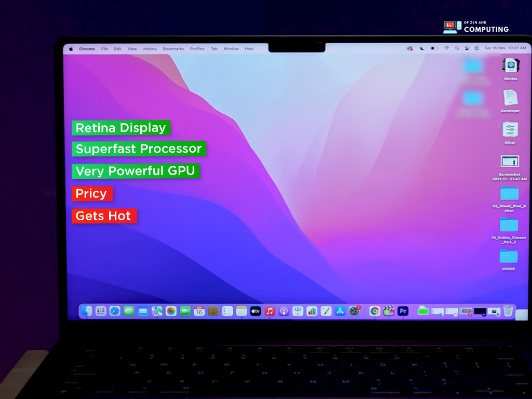Launch Maps from the dock
Image resolution: width=532 pixels, height=399 pixels.
pos(157,311)
